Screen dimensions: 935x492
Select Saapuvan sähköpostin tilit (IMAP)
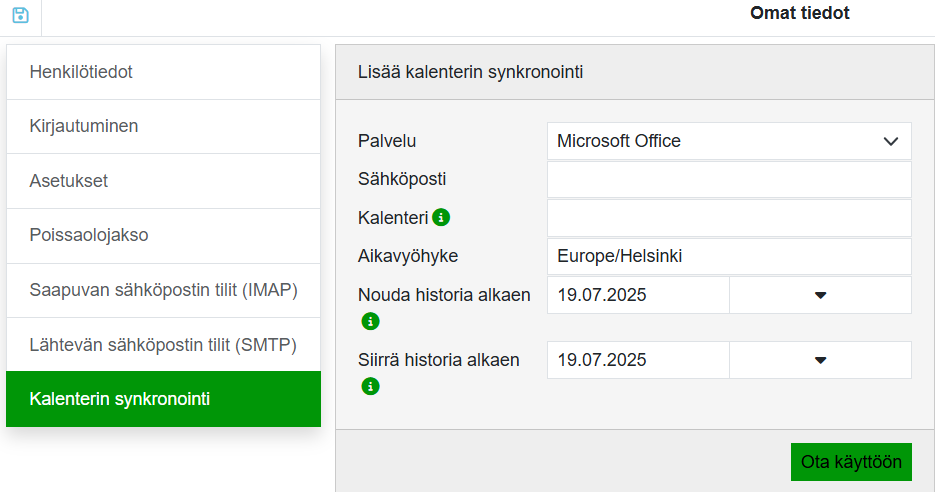(x=163, y=290)
